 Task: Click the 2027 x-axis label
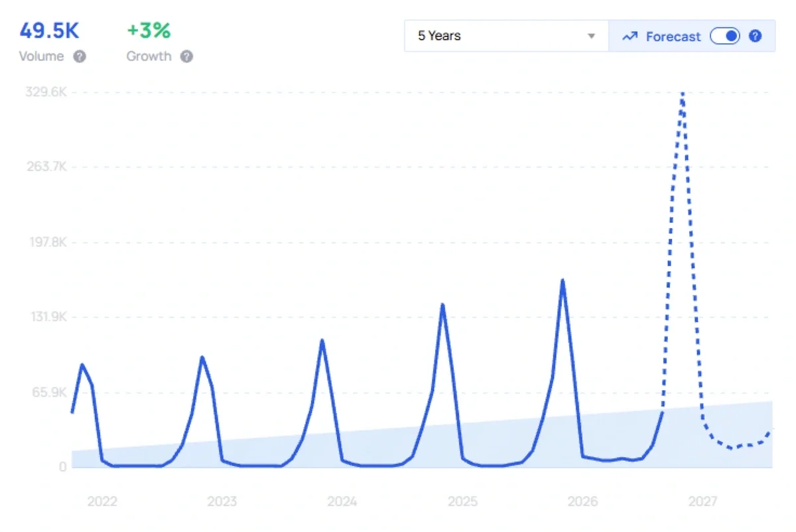click(702, 501)
